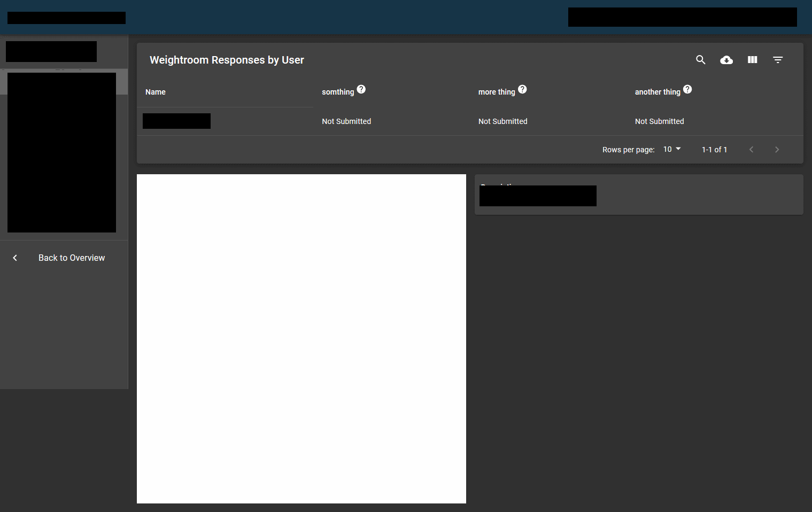Collapse the sidebar via Back to Overview chevron
Viewport: 812px width, 512px height.
14,258
